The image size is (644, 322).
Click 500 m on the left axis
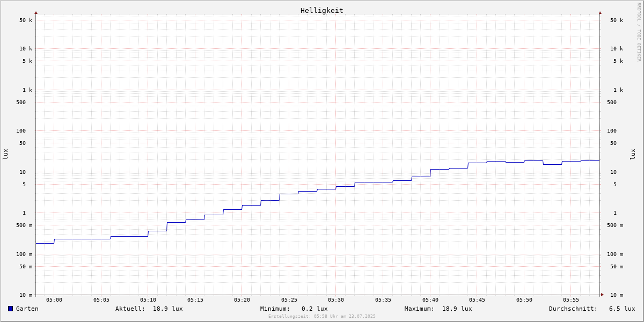click(24, 225)
